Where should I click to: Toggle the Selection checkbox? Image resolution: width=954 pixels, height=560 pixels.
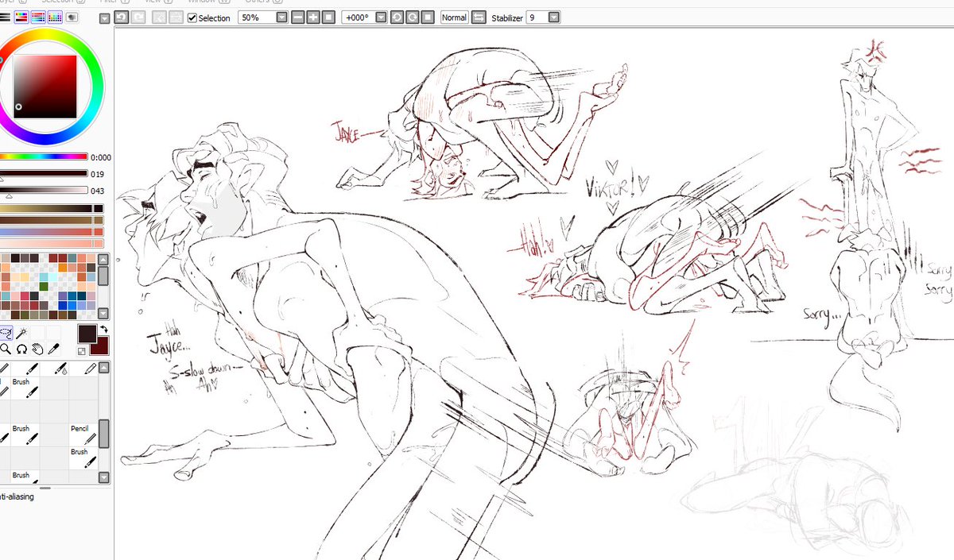[192, 17]
